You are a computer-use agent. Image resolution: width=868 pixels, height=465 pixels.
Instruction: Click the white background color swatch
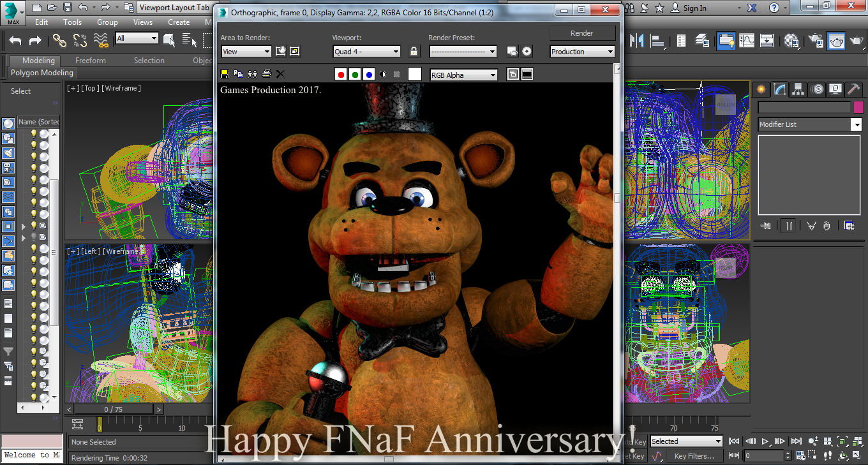pos(415,74)
